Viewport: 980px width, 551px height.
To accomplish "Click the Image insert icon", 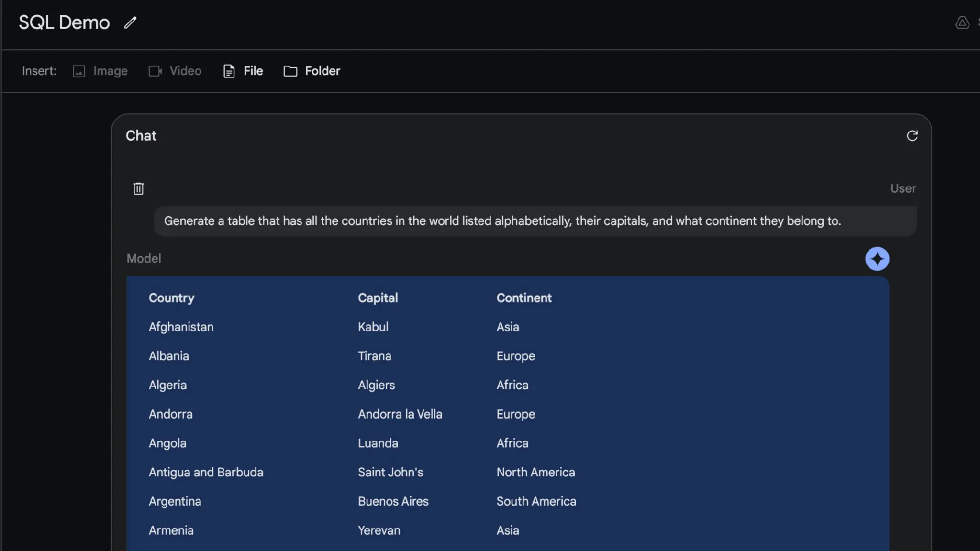I will [x=79, y=71].
